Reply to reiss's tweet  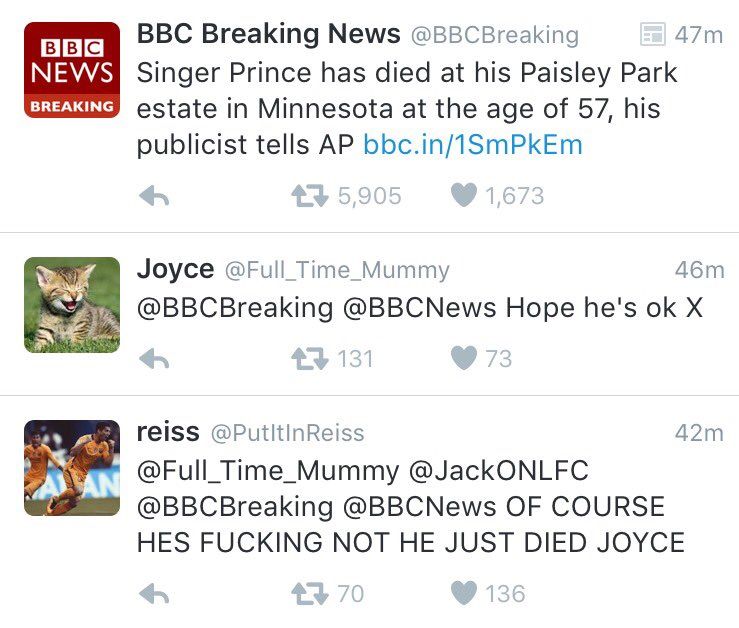154,594
